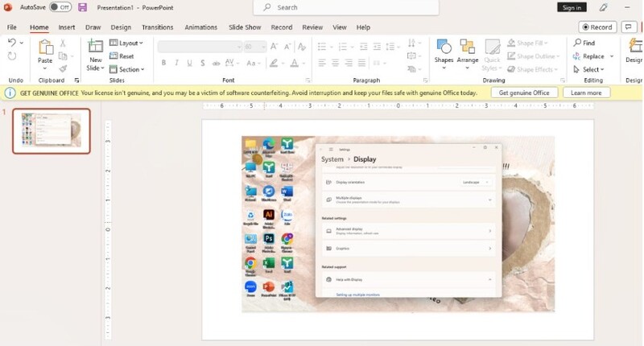Click the Format Painter brush icon
644x346 pixels.
click(x=63, y=69)
